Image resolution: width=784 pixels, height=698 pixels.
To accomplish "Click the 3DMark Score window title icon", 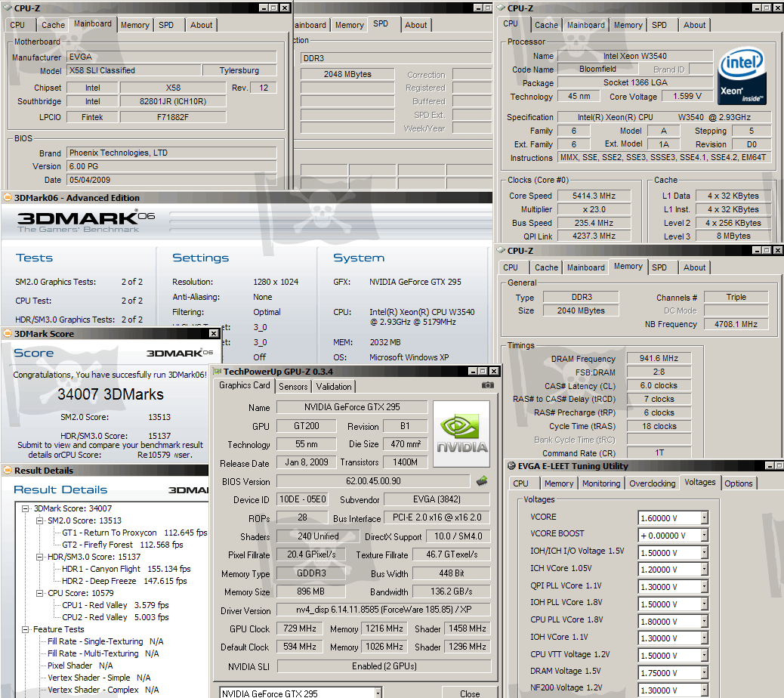I will (x=8, y=333).
